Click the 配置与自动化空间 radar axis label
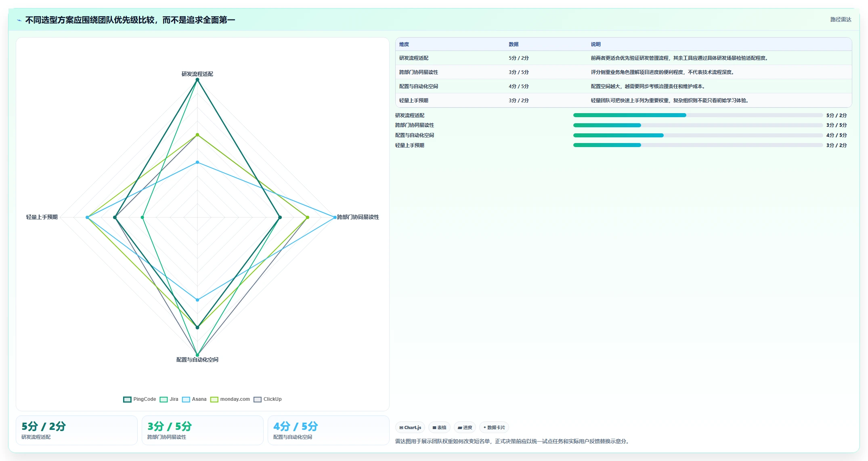Image resolution: width=868 pixels, height=461 pixels. [x=197, y=360]
